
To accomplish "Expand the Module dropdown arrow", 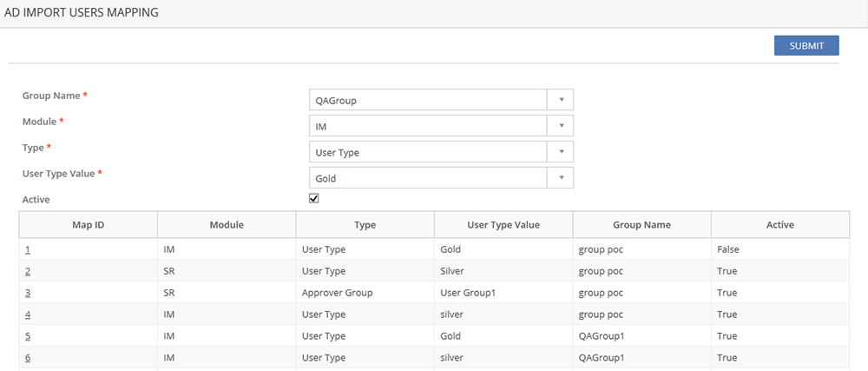I will coord(561,126).
